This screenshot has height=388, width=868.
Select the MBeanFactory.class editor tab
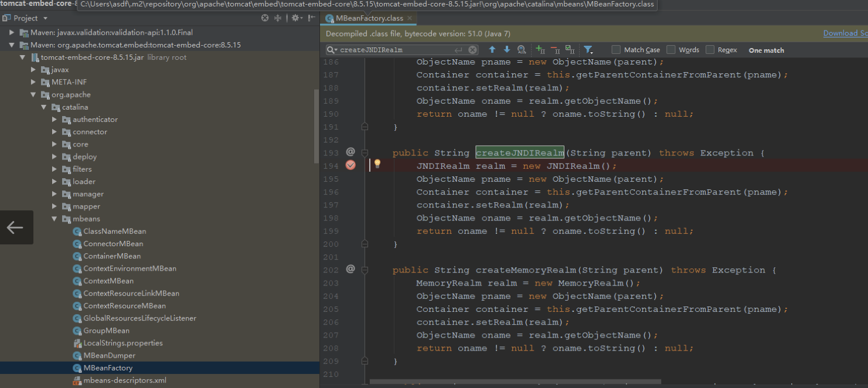(369, 18)
